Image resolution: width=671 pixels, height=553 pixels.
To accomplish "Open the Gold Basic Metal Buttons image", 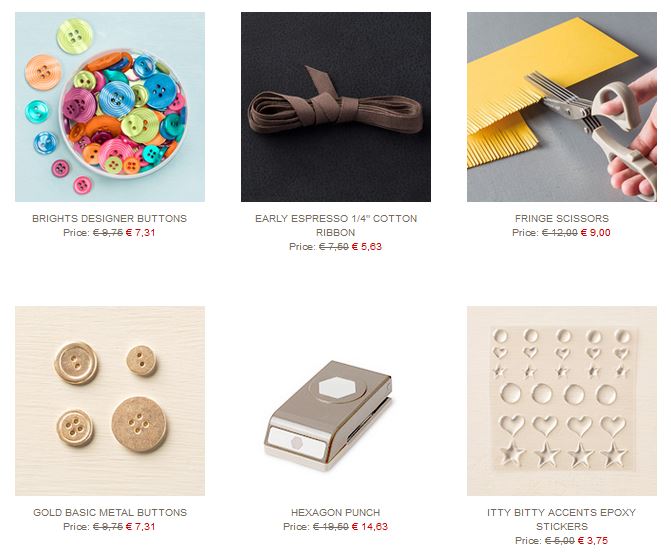I will (110, 401).
